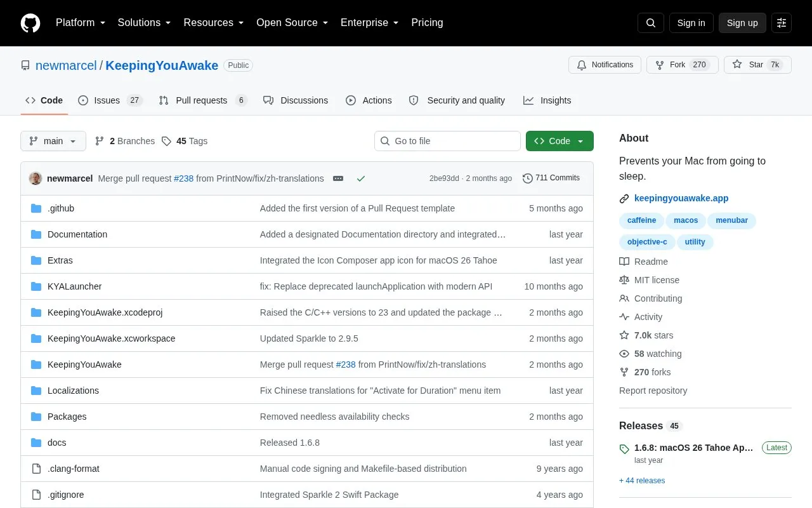Expand the green Code dropdown
The width and height of the screenshot is (812, 508).
(560, 141)
